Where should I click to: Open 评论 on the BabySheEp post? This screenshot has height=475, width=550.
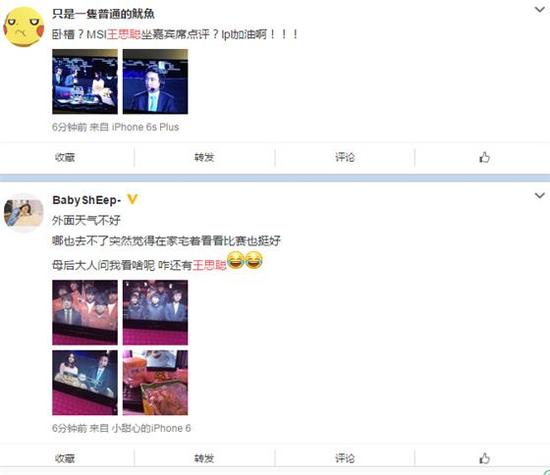coord(345,458)
